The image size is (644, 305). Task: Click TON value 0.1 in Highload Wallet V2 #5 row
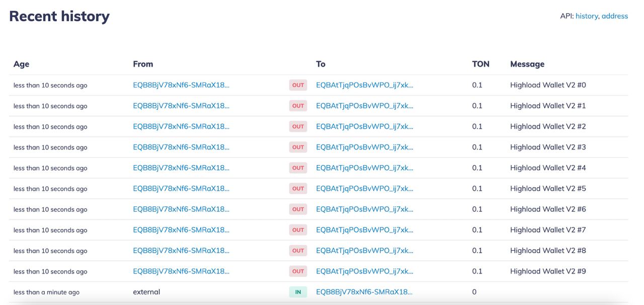[477, 188]
